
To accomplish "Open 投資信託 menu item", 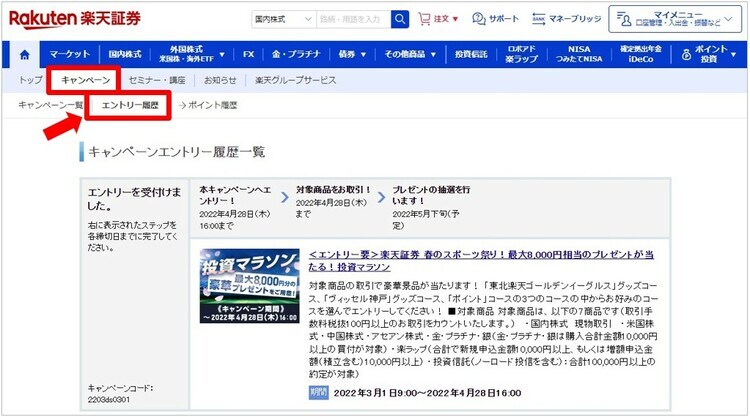I will tap(471, 55).
